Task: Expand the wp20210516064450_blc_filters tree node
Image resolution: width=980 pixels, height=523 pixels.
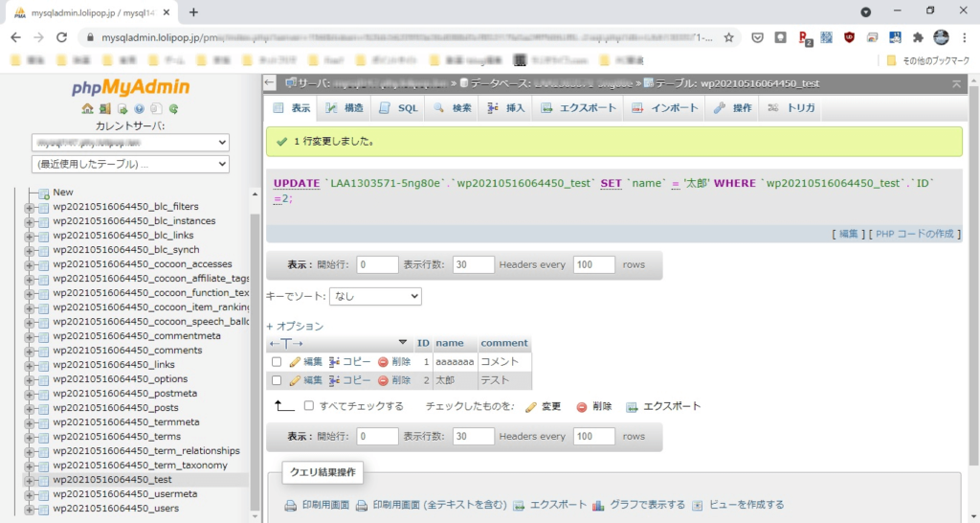Action: 30,207
